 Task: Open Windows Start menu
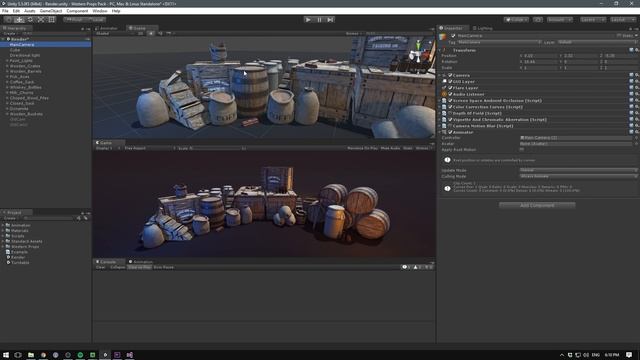pos(6,355)
